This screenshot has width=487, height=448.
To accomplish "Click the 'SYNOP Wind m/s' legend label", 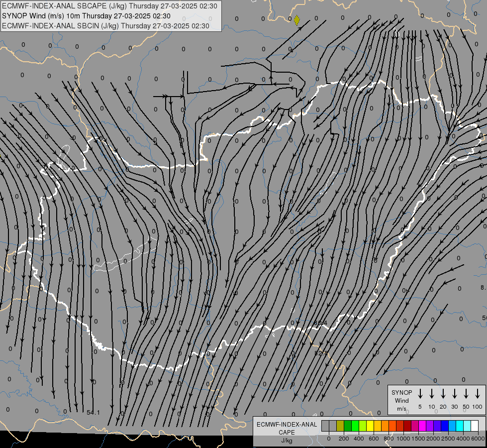I will (401, 400).
